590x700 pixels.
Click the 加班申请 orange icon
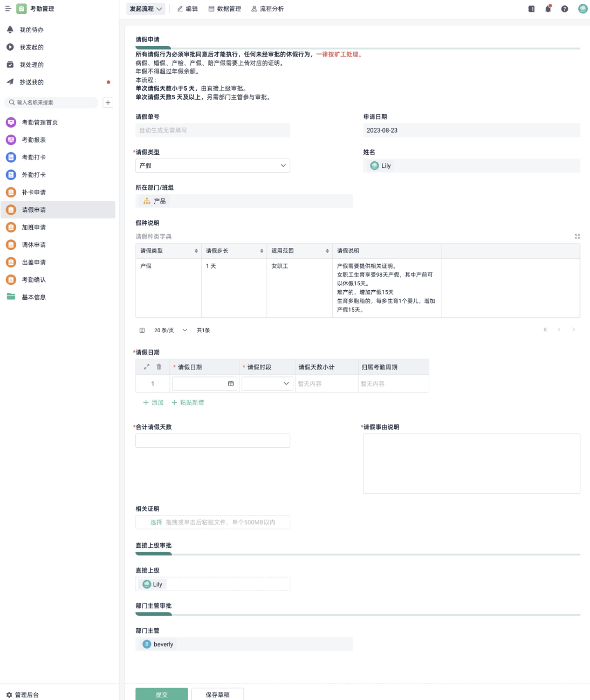coord(11,227)
